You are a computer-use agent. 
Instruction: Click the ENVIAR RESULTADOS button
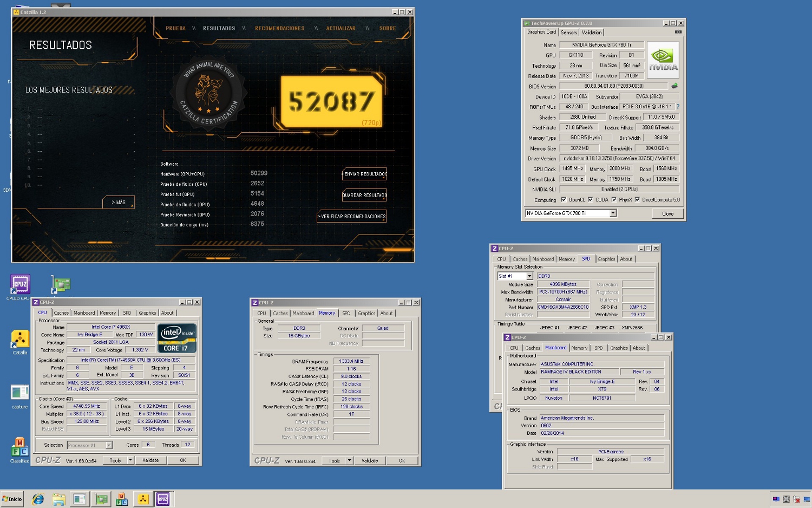point(365,174)
